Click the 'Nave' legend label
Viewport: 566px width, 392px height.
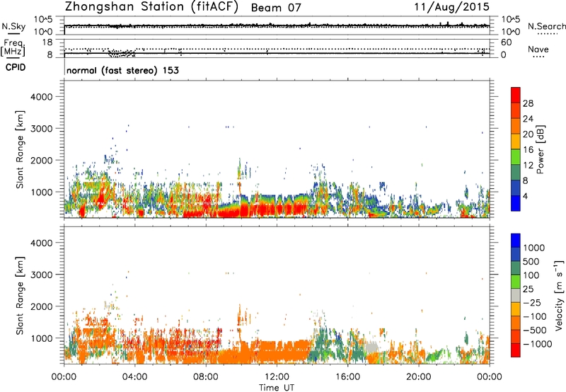[x=538, y=49]
